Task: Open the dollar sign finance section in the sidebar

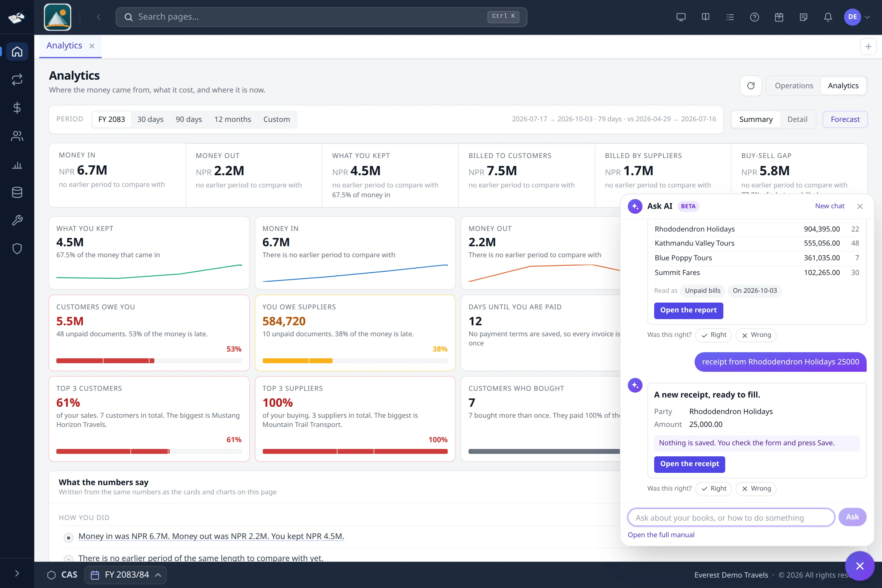Action: click(x=17, y=108)
